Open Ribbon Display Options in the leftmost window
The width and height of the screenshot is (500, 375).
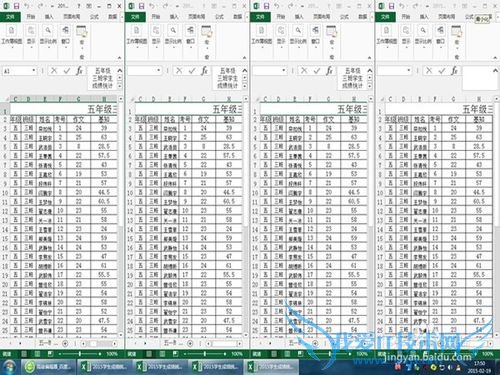point(89,6)
